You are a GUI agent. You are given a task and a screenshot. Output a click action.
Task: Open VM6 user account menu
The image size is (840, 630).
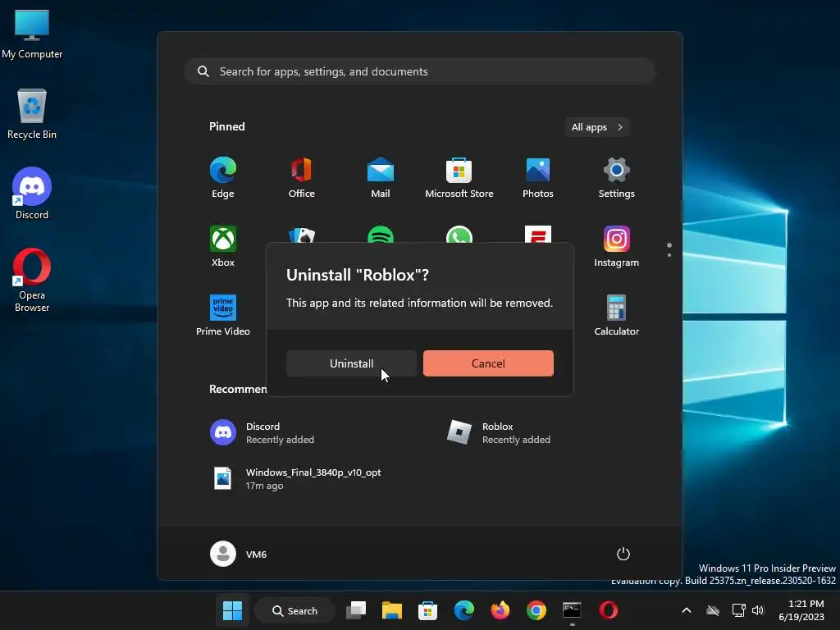tap(239, 554)
